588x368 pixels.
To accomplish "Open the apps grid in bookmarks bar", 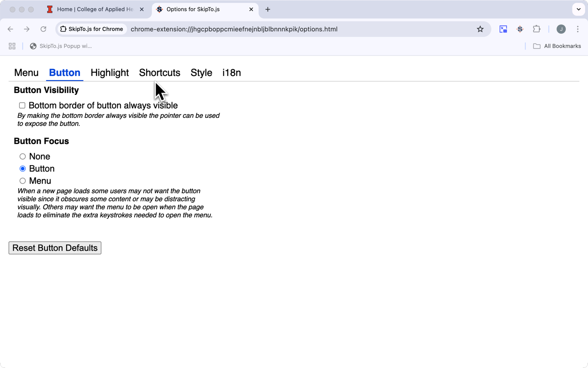I will click(x=12, y=46).
